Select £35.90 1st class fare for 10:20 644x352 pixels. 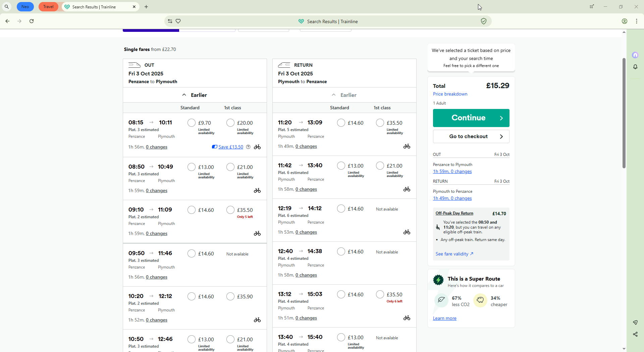(230, 296)
